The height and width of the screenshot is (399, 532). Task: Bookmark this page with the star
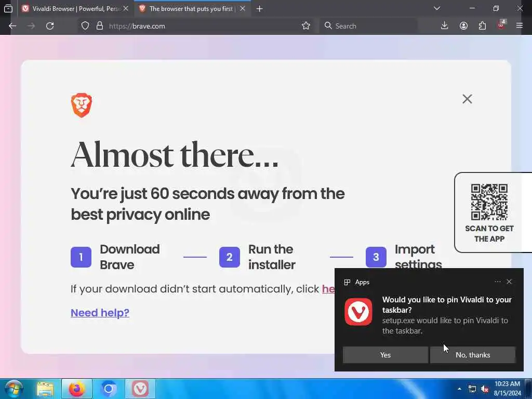coord(305,26)
